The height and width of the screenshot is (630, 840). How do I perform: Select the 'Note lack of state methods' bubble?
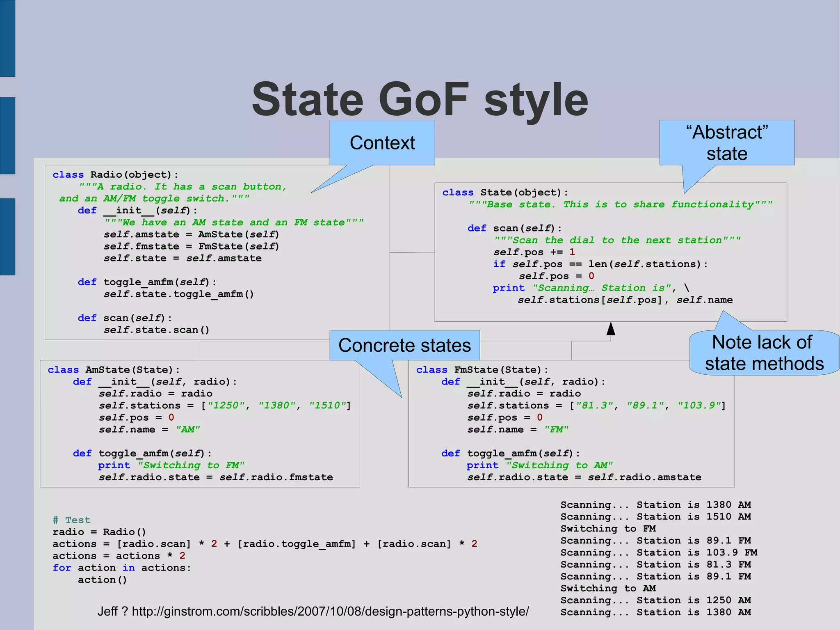click(764, 353)
